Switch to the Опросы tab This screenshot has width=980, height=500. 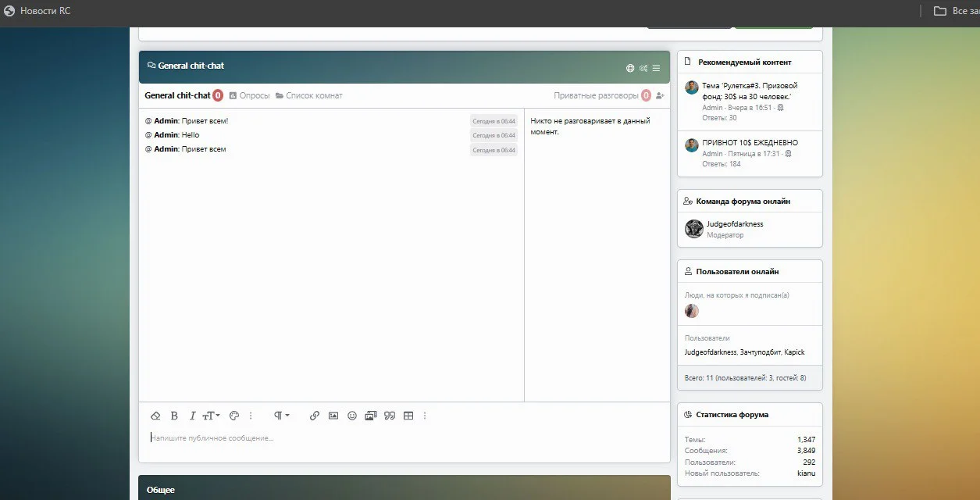249,95
